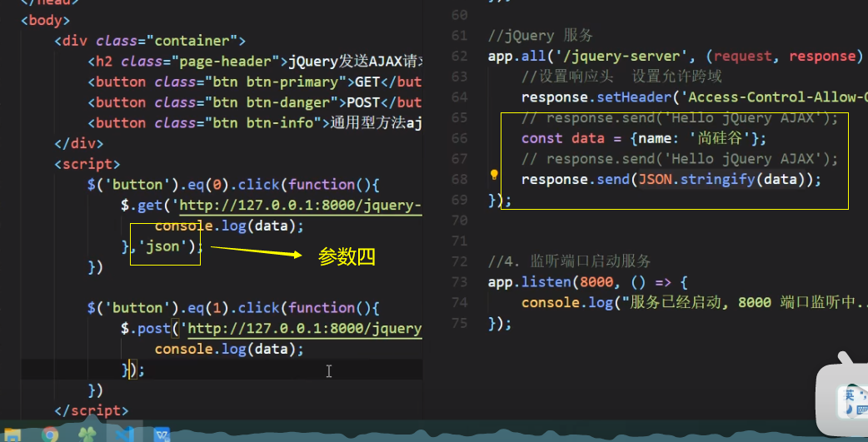Click app.listen(8000 on line 73

(551, 282)
